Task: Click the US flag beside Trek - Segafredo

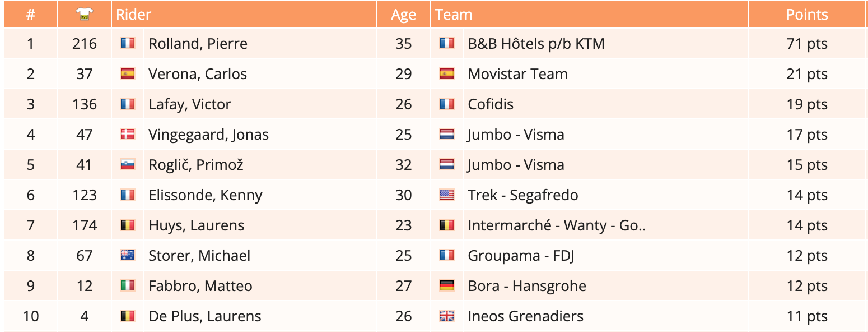Action: 447,195
